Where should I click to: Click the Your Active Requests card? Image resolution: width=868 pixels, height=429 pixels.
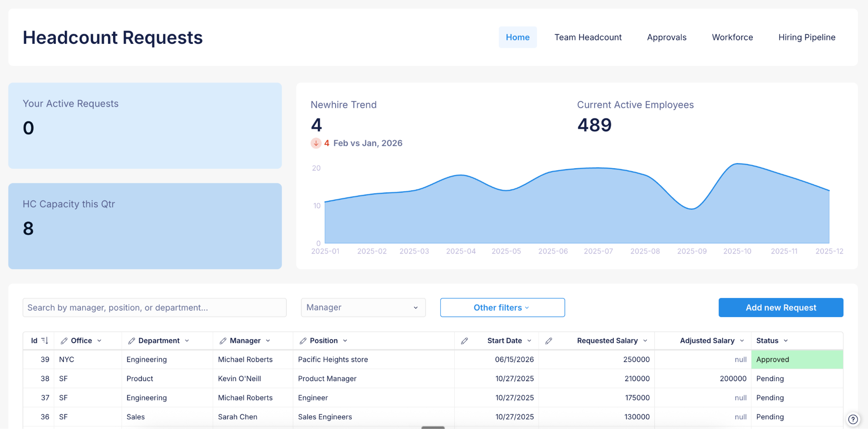pos(145,125)
